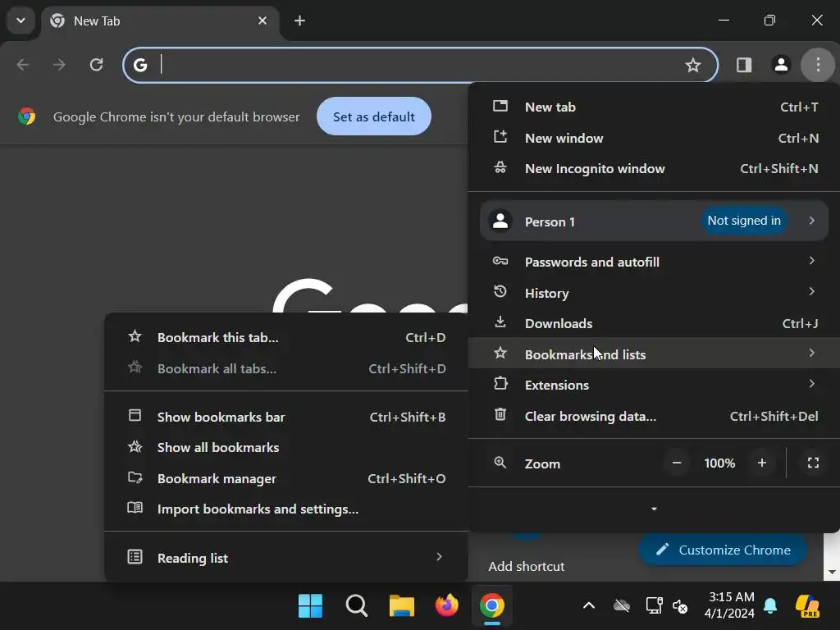Click the forward navigation arrow

59,65
